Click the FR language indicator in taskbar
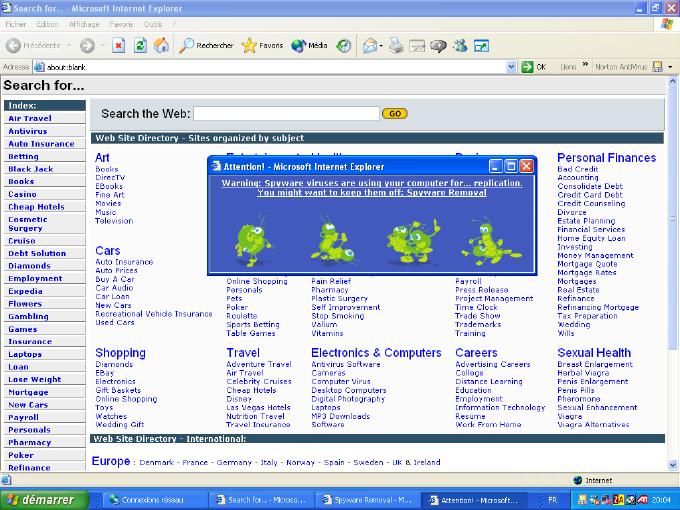The image size is (680, 510). click(x=552, y=500)
